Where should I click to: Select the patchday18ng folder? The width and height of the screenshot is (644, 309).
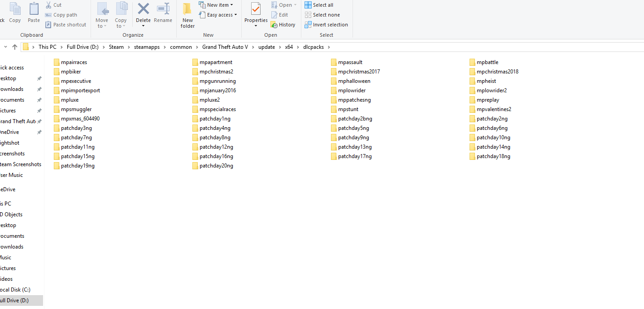click(x=490, y=156)
